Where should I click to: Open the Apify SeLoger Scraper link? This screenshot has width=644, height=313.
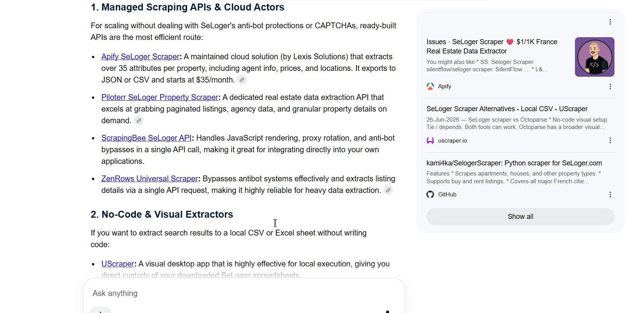point(140,57)
